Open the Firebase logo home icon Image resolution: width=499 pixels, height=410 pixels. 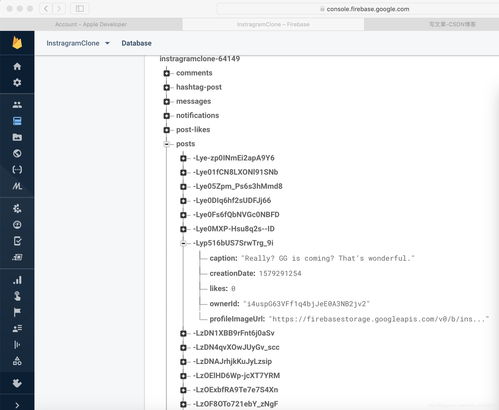coord(17,43)
